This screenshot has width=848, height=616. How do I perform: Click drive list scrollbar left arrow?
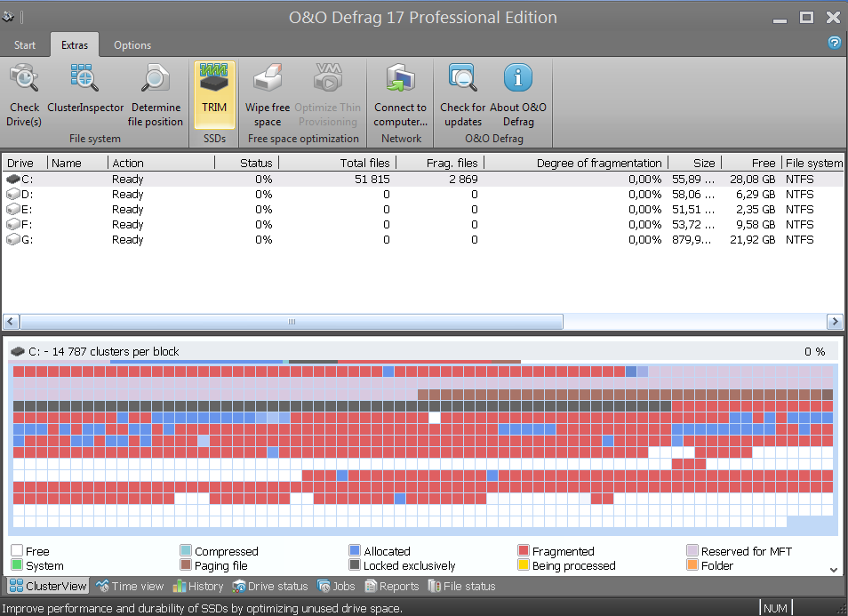pyautogui.click(x=11, y=321)
